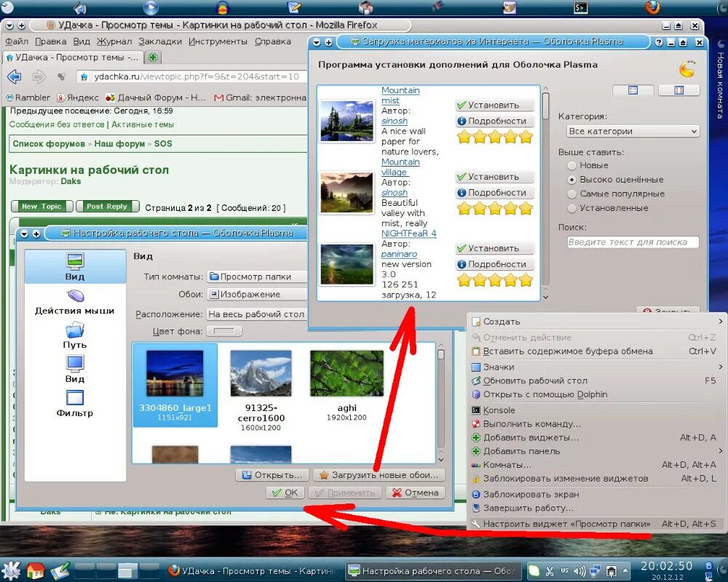
Task: Select Установленные sort option
Action: click(x=608, y=208)
